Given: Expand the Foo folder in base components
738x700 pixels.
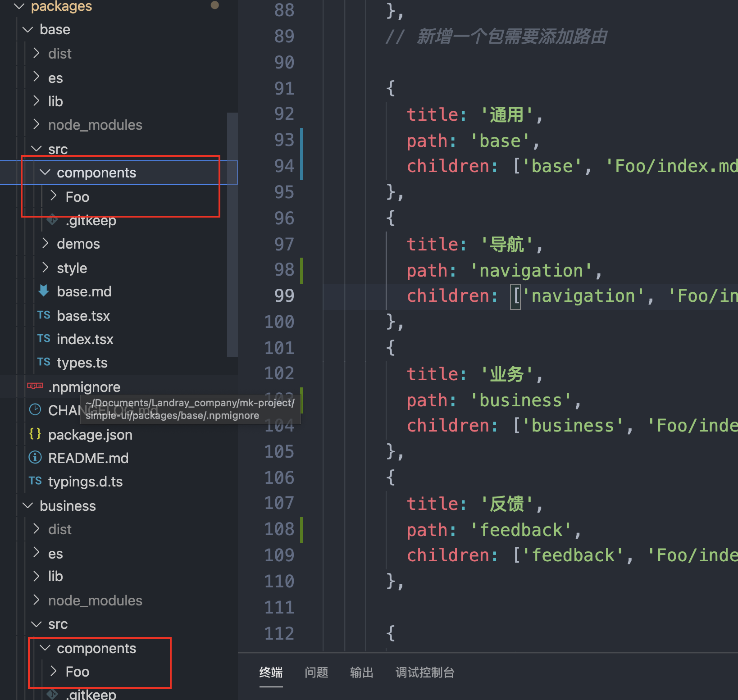Looking at the screenshot, I should tap(54, 196).
